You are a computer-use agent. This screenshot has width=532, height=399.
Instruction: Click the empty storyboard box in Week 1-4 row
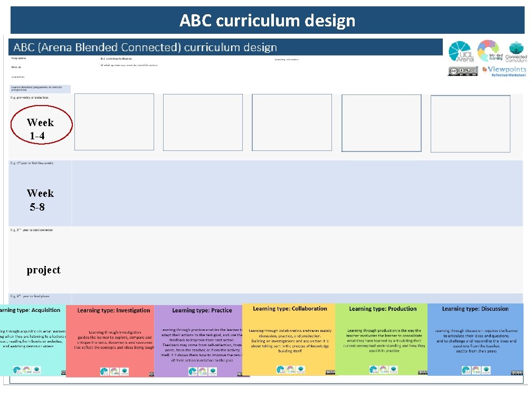click(x=113, y=122)
